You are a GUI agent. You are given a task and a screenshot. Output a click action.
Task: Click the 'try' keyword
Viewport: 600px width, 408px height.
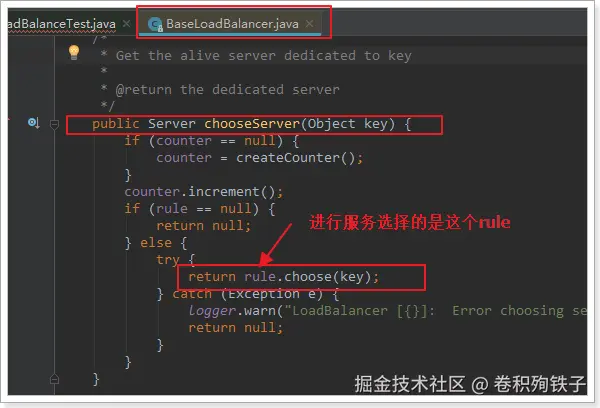pos(168,260)
